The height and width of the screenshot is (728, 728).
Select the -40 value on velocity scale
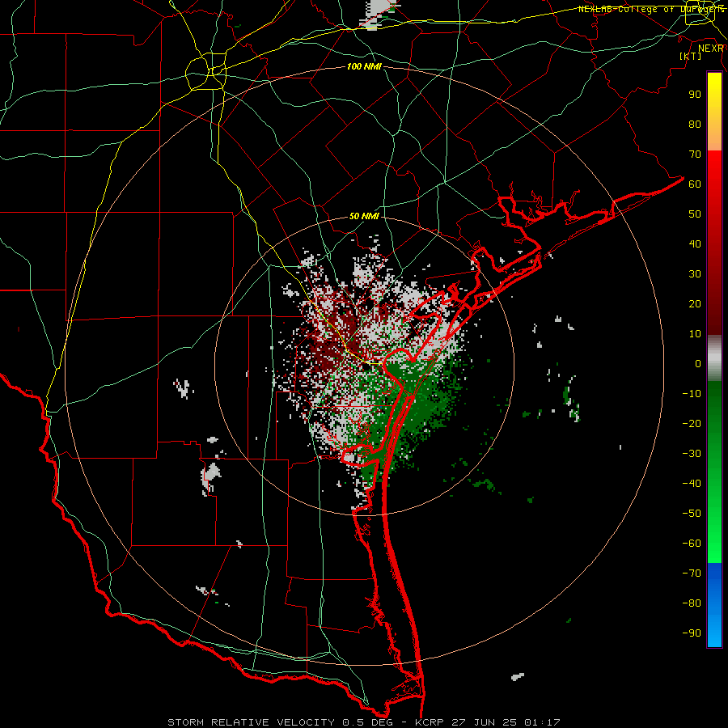[x=692, y=484]
